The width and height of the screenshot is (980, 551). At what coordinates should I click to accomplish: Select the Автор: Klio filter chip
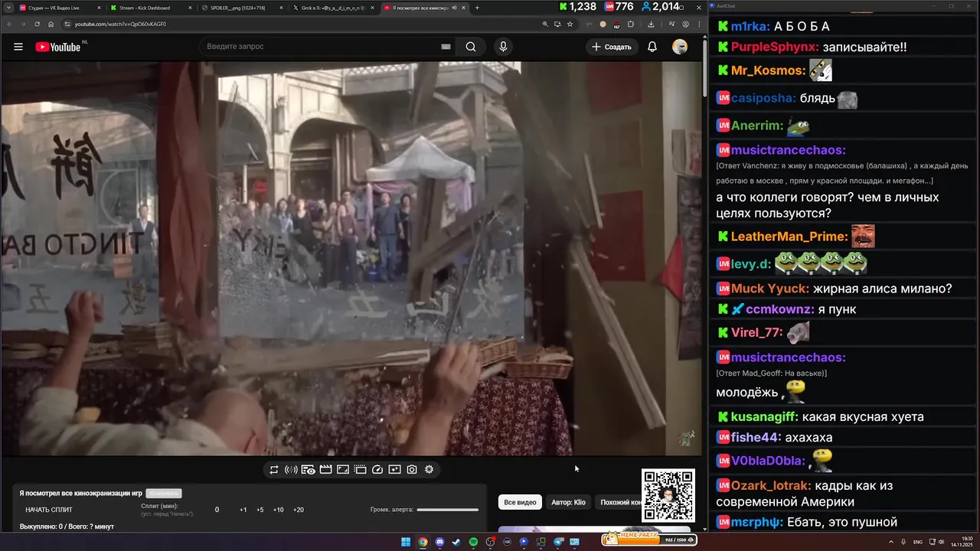568,502
